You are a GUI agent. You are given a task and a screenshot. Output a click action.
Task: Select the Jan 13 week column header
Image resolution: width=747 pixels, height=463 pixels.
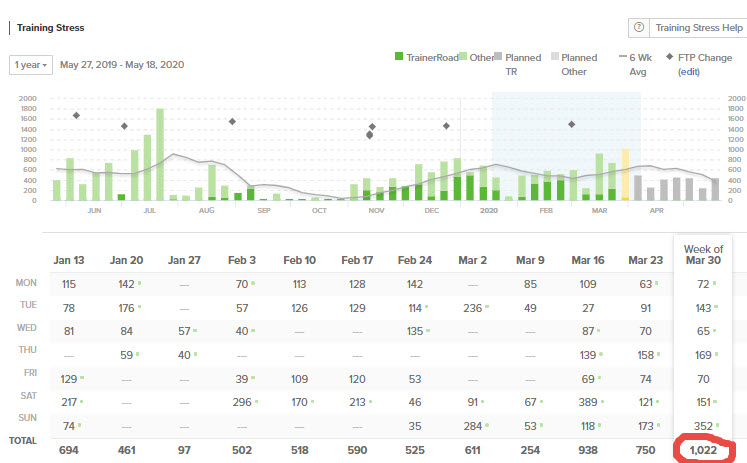pyautogui.click(x=69, y=260)
